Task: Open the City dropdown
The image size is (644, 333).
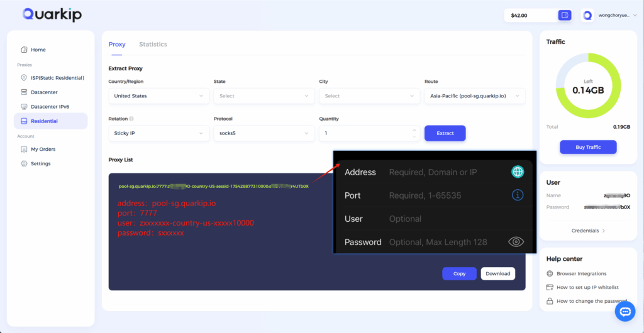Action: tap(369, 96)
